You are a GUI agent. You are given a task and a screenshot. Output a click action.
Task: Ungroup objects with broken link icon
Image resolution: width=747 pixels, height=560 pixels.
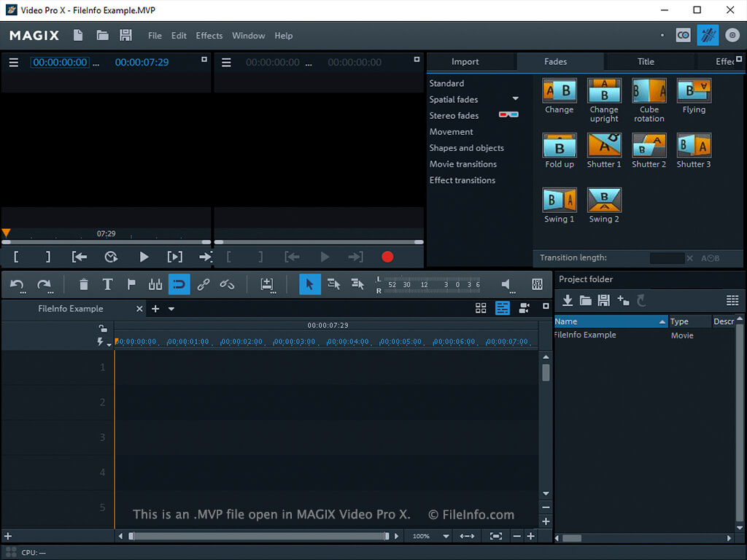[227, 285]
